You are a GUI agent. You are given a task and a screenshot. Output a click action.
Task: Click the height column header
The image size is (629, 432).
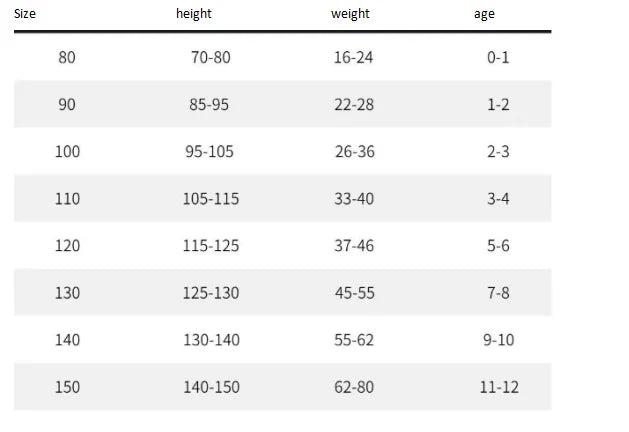tap(194, 14)
